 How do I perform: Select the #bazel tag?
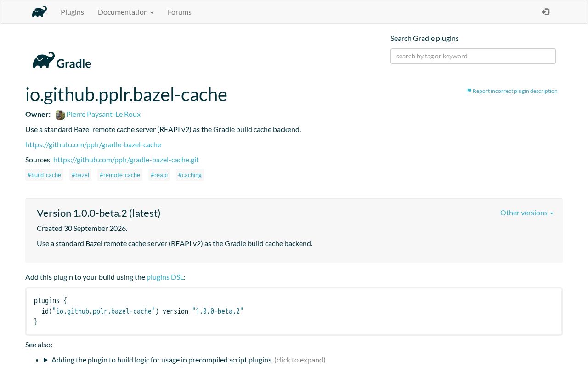pos(80,175)
